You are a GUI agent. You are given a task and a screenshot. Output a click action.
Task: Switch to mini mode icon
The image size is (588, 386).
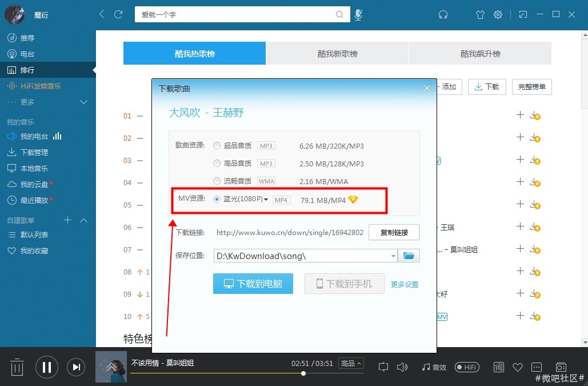pyautogui.click(x=523, y=15)
